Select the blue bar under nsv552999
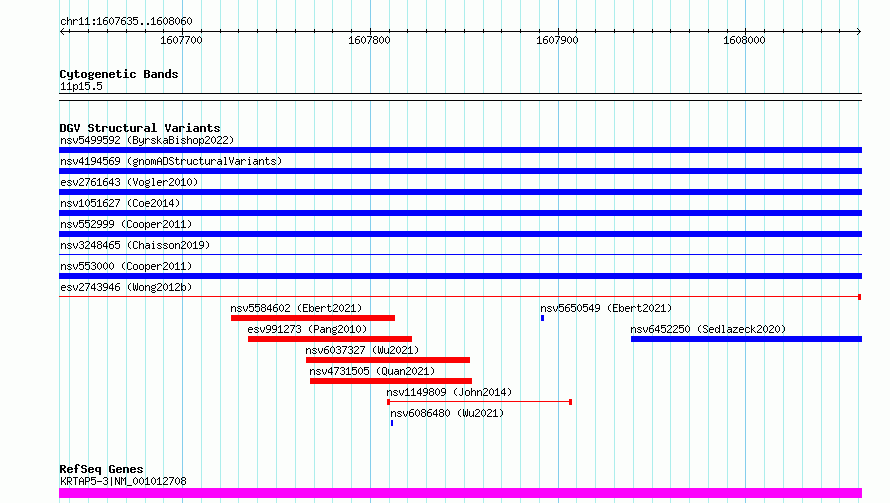The image size is (890, 503). click(x=460, y=234)
